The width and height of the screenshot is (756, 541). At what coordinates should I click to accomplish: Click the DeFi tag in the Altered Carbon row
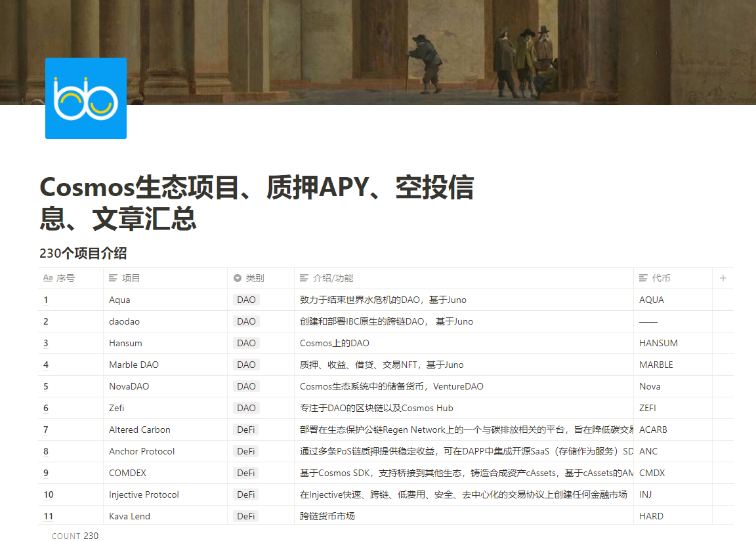[x=246, y=430]
